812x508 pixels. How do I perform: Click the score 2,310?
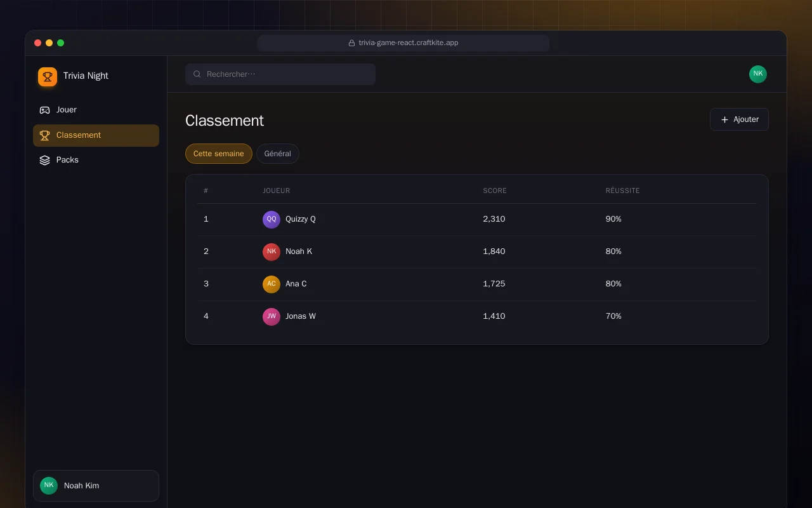click(x=494, y=219)
